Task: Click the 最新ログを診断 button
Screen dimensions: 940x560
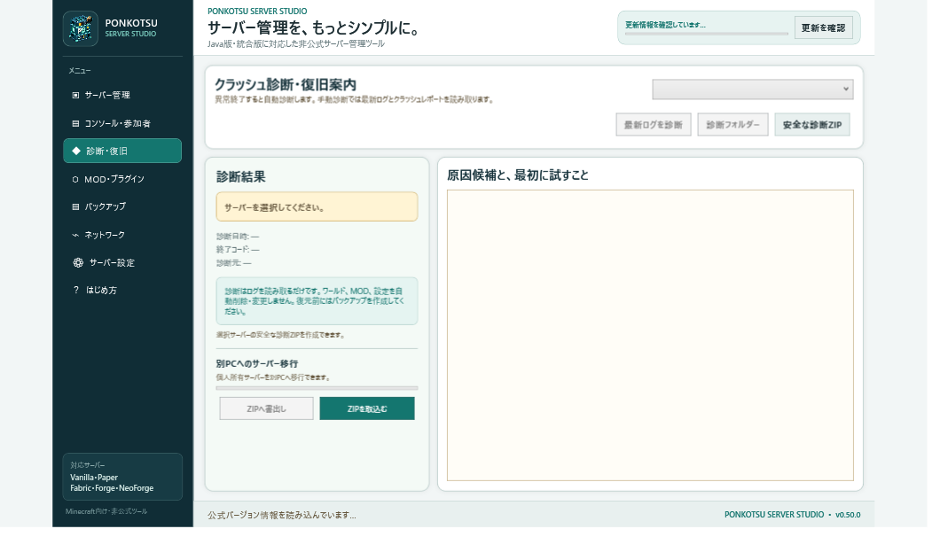Action: coord(653,125)
